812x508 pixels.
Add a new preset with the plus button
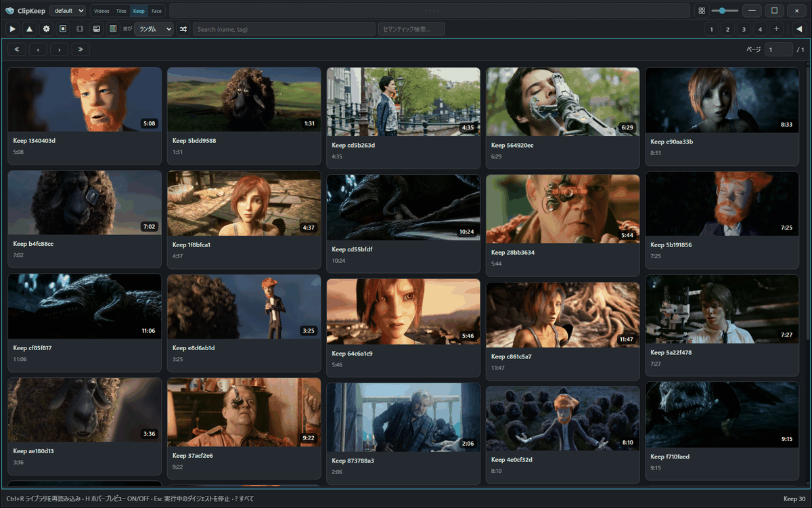[776, 29]
